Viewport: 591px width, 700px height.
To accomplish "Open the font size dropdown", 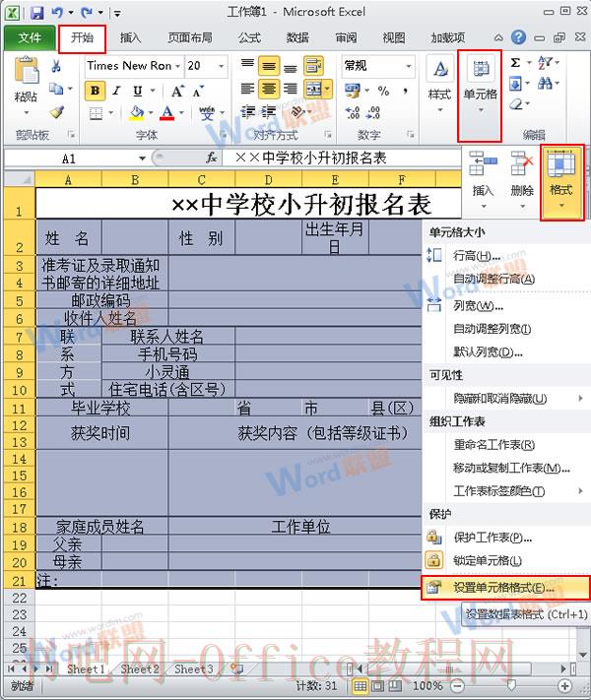I will pyautogui.click(x=221, y=66).
